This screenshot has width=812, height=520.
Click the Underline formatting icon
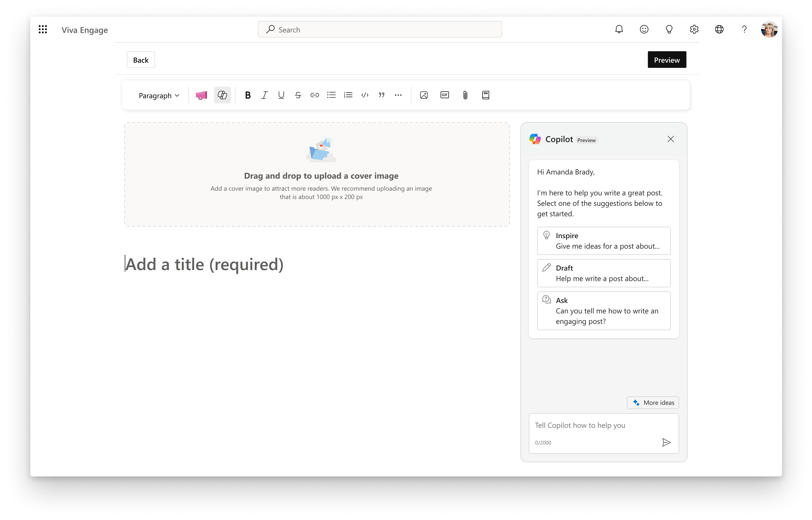point(281,95)
